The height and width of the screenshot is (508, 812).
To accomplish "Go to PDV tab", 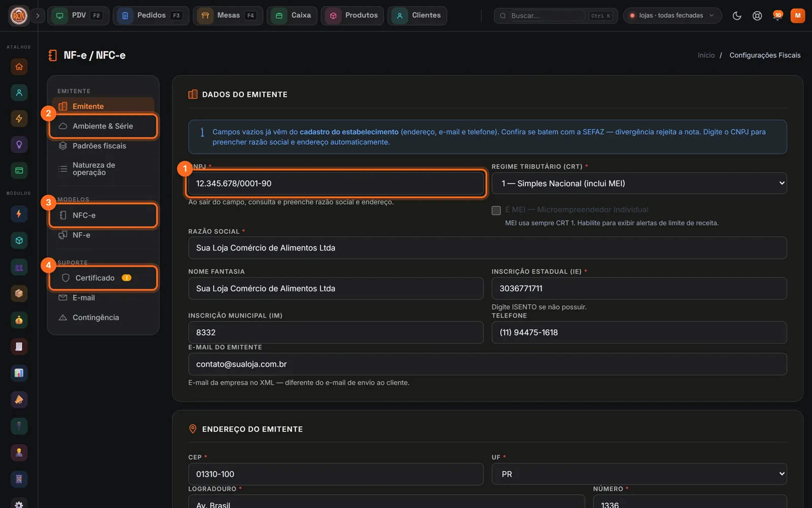I will pos(78,16).
